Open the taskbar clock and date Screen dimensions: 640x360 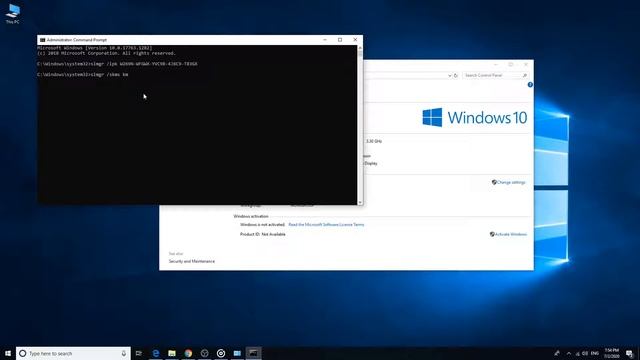[612, 353]
